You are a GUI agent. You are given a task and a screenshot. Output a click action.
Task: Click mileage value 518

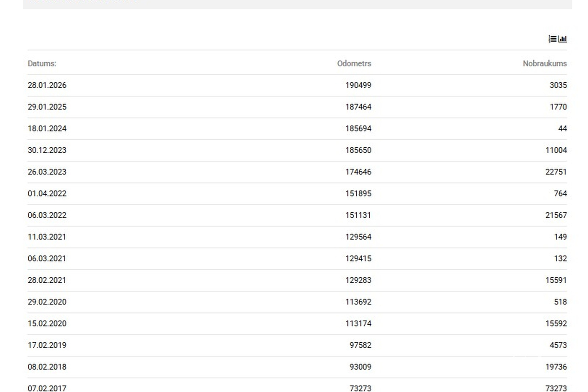click(x=560, y=302)
